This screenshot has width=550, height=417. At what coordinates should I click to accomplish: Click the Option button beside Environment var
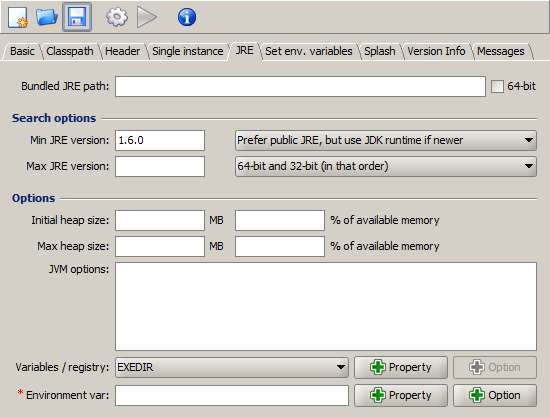click(495, 395)
